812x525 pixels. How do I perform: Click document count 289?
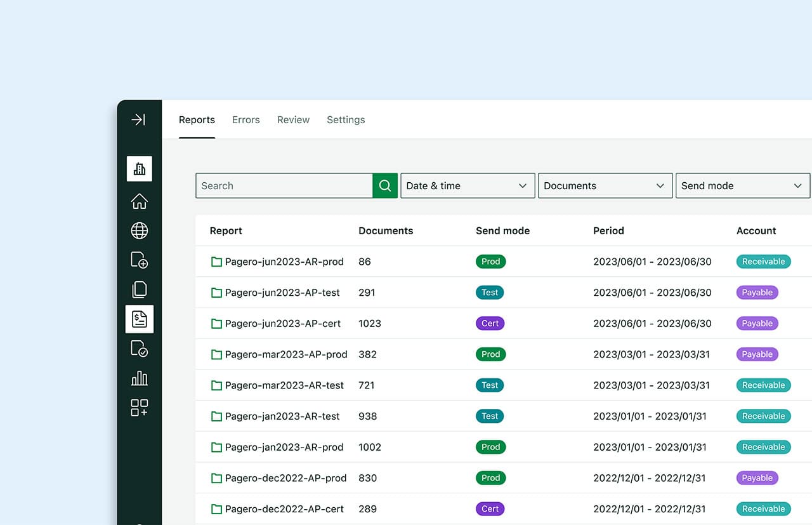coord(367,509)
